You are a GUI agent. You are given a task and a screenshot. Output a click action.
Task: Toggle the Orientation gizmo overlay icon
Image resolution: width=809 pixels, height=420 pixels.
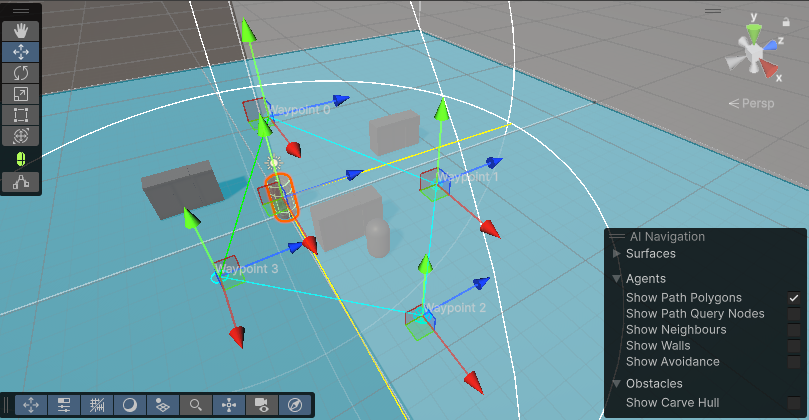tap(229, 405)
